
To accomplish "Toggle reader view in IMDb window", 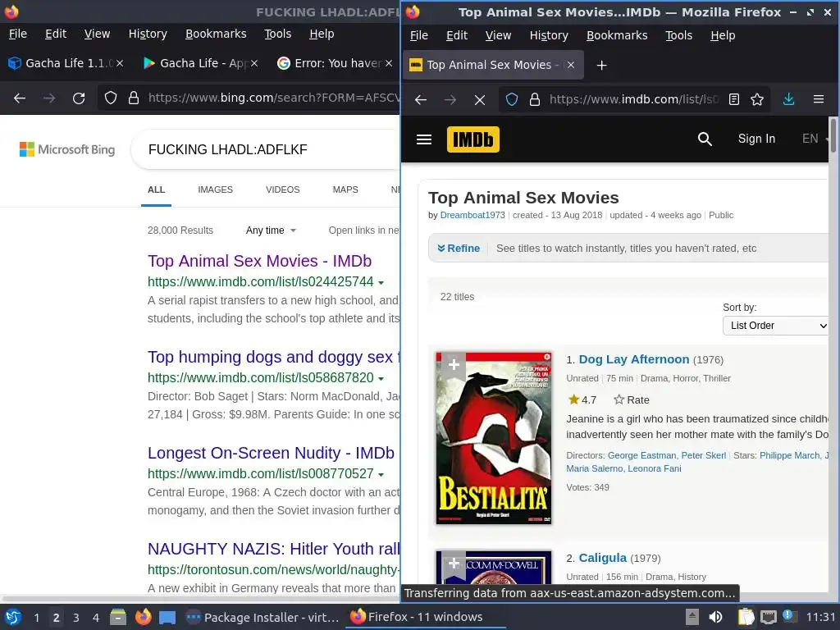I will [x=734, y=99].
